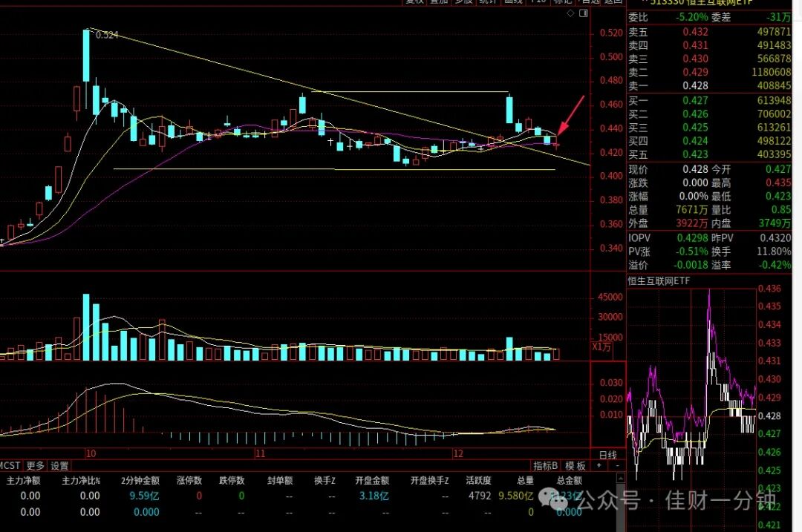Click the 涨停数 column header
Screen dimensions: 802x532
coord(189,480)
